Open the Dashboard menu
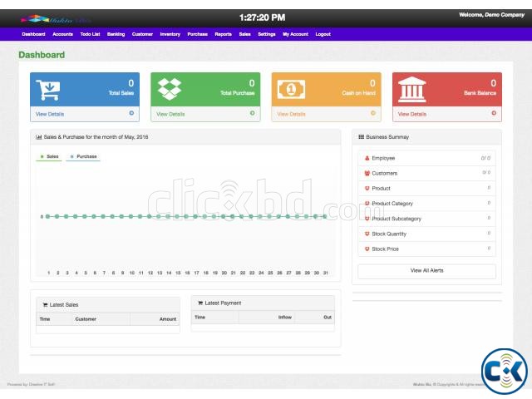Screen dimensions: 532x399 click(33, 34)
